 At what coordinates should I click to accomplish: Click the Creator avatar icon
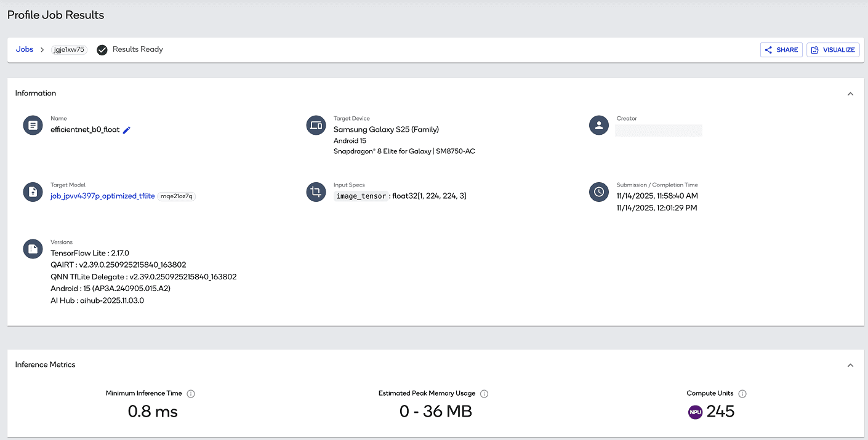(x=599, y=125)
